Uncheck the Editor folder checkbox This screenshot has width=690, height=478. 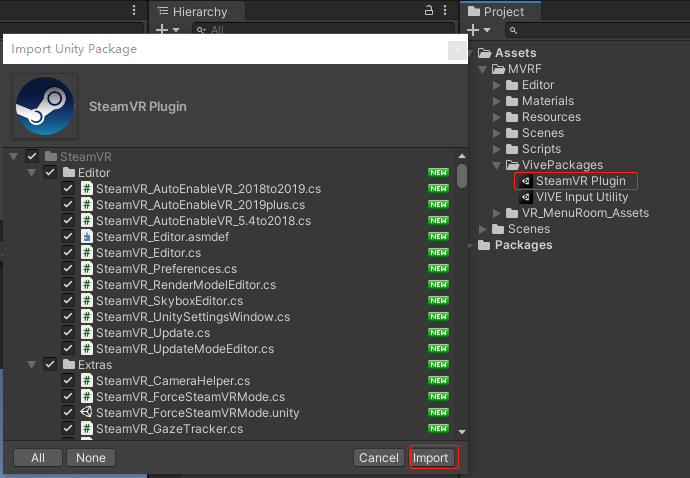pyautogui.click(x=50, y=172)
